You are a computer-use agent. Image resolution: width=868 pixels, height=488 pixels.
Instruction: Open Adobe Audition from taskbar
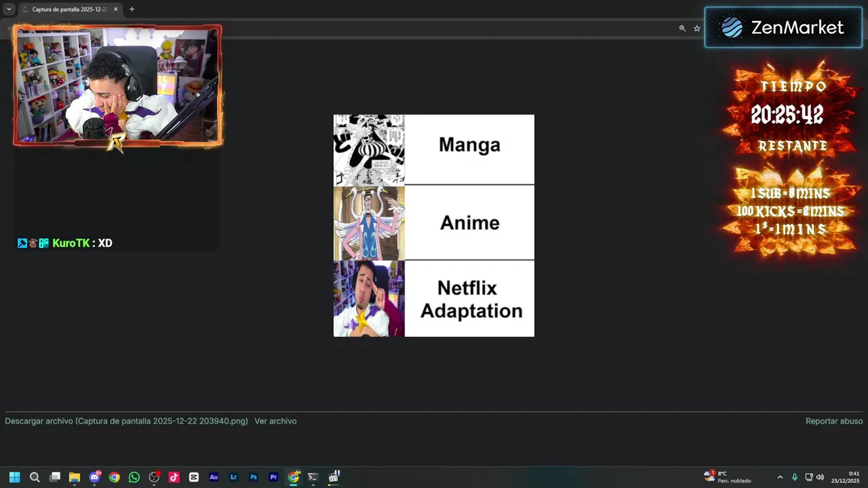tap(214, 477)
